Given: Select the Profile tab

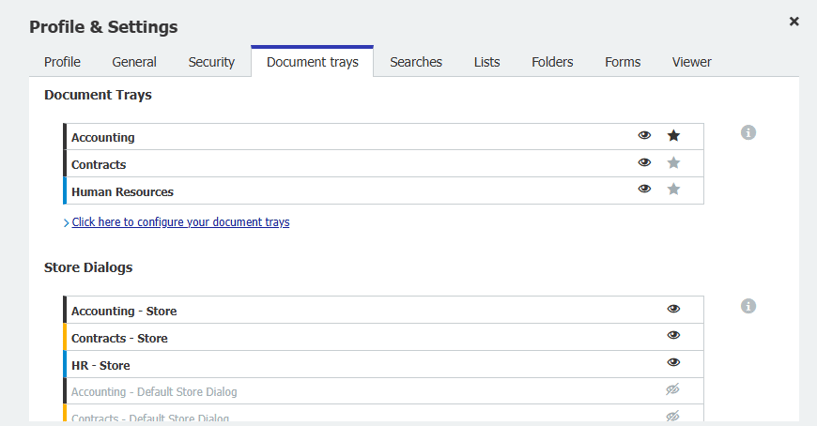Looking at the screenshot, I should coord(62,62).
